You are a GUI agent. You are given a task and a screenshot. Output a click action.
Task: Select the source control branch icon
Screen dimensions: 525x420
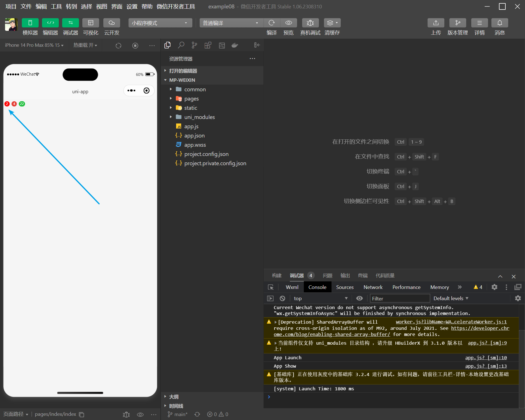tap(194, 45)
